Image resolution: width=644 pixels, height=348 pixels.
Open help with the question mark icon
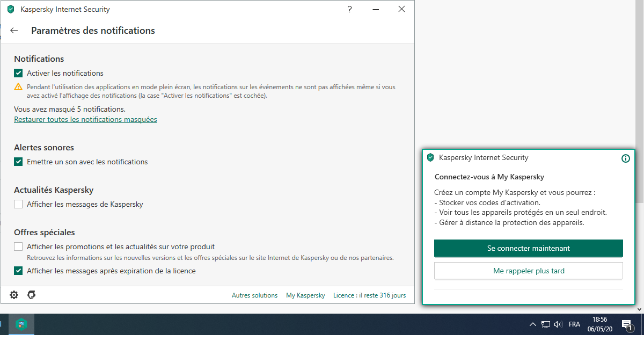(349, 9)
